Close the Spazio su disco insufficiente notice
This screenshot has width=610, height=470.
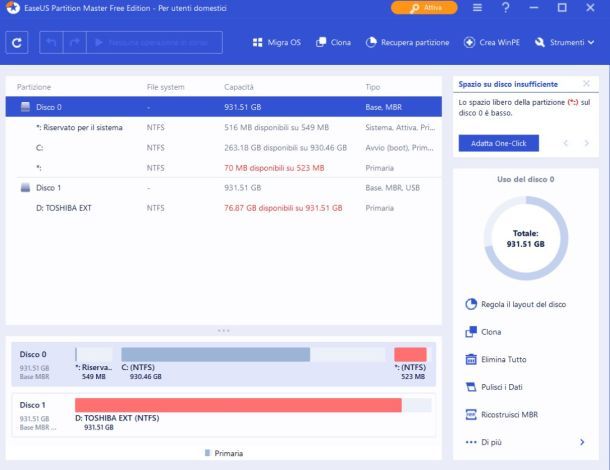coord(586,84)
